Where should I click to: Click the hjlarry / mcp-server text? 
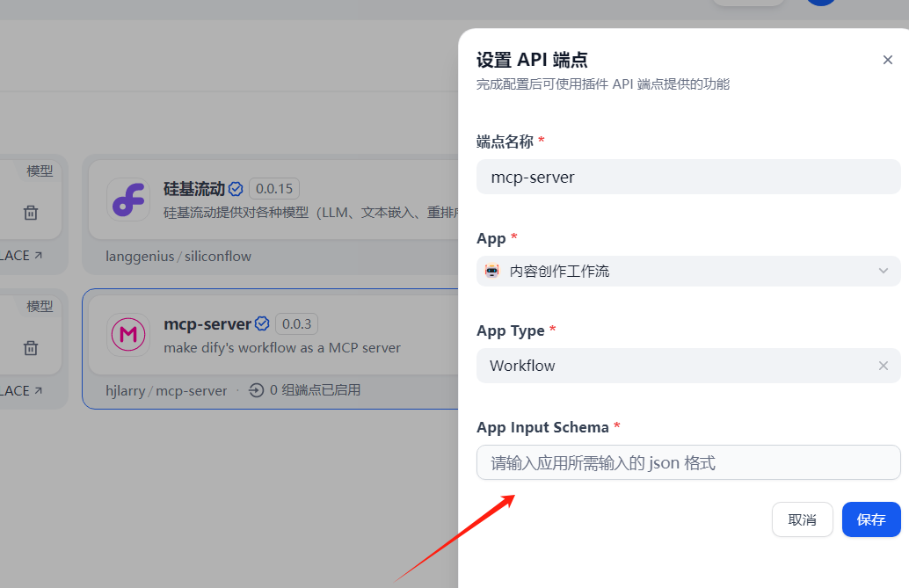pos(166,391)
